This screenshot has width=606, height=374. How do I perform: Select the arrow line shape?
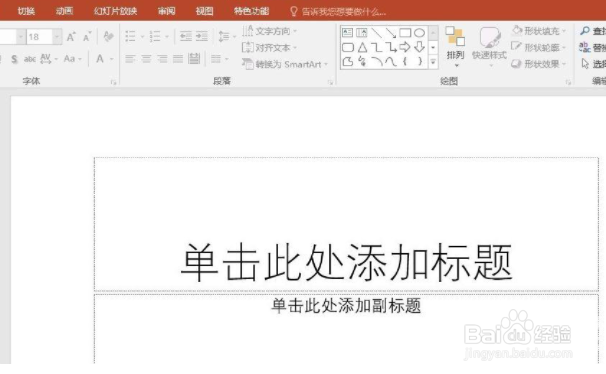click(x=391, y=33)
